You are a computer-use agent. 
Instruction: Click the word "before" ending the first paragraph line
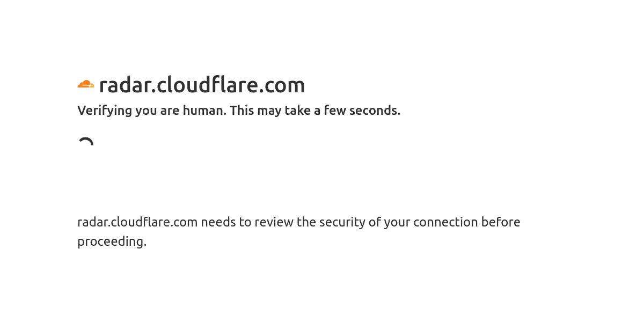point(501,222)
